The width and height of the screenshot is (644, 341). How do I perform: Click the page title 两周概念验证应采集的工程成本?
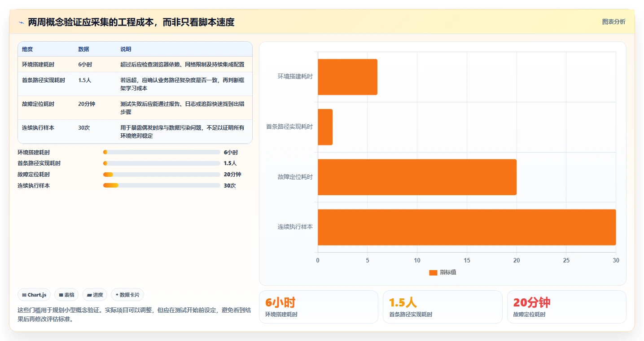131,22
